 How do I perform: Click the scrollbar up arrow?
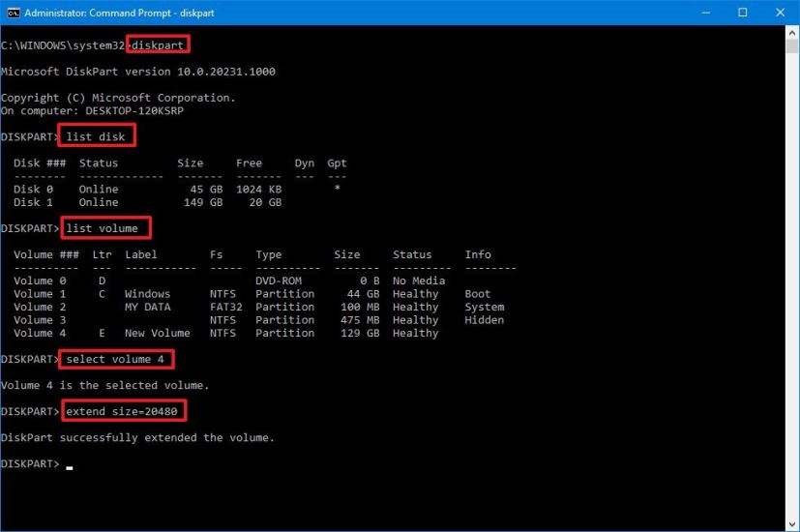792,33
